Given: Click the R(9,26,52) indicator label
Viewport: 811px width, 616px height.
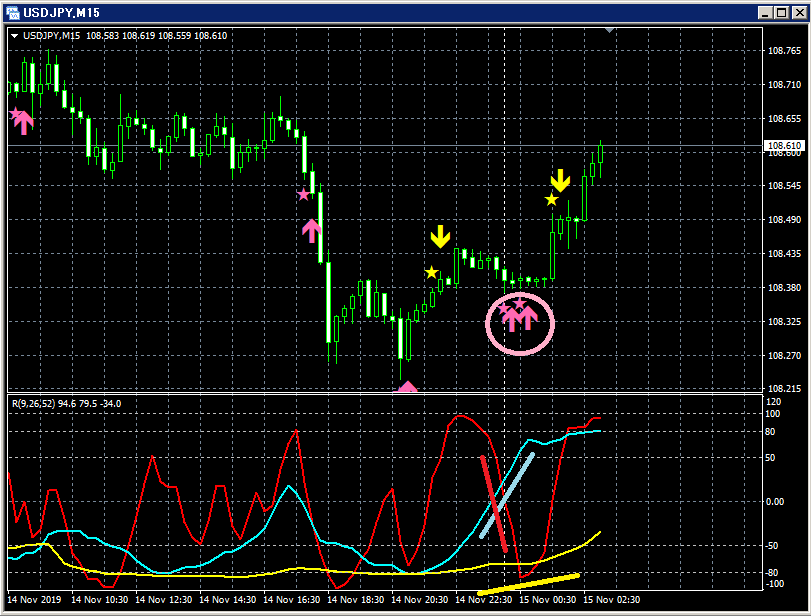Looking at the screenshot, I should click(33, 403).
